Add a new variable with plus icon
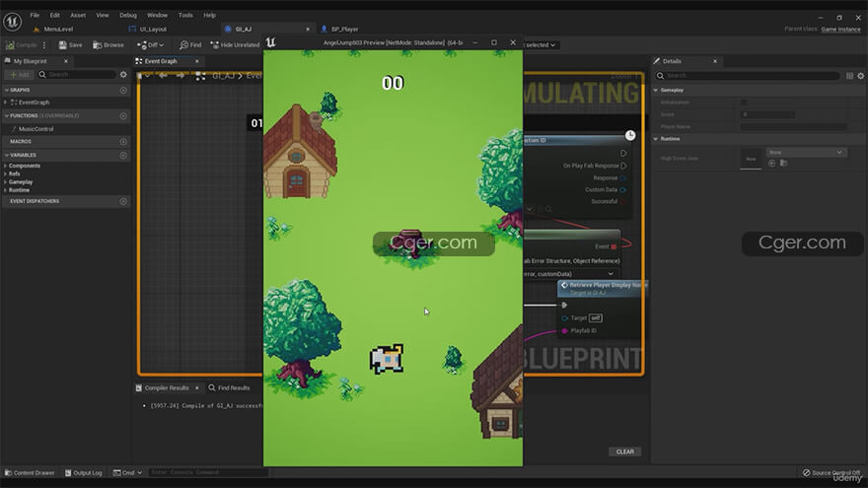 point(123,155)
